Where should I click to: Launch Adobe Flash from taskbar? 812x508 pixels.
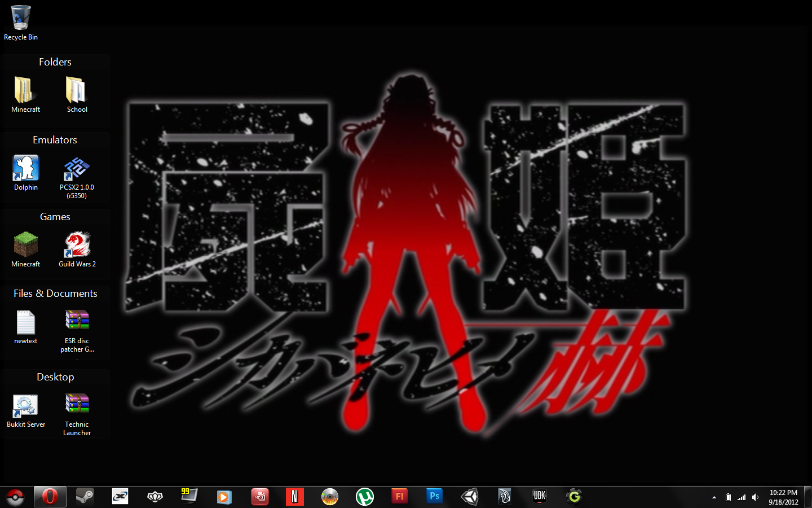click(x=400, y=497)
